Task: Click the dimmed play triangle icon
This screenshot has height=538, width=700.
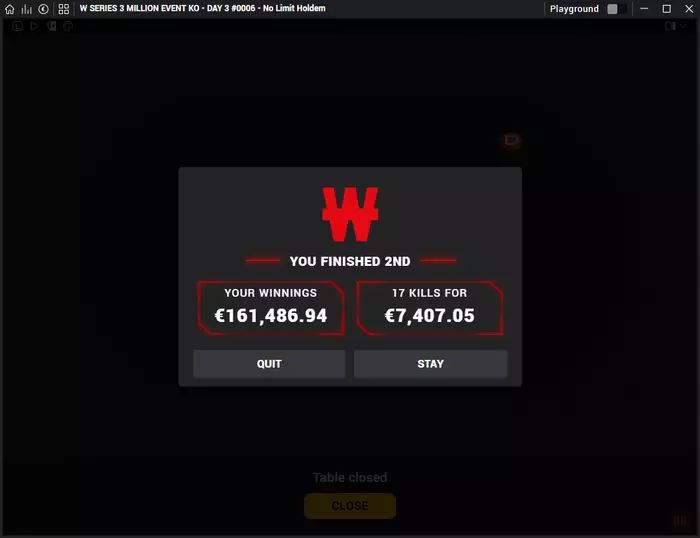Action: click(x=34, y=26)
